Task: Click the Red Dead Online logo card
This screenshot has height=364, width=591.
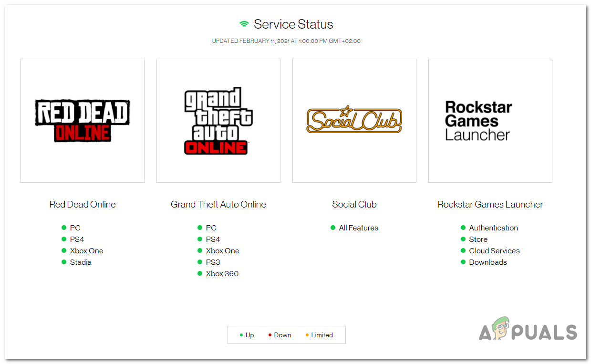Action: click(83, 121)
